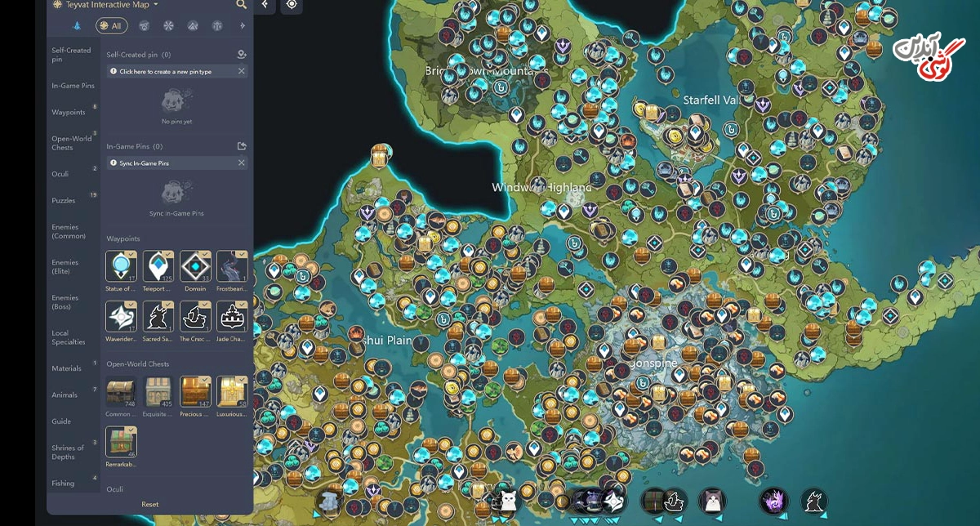This screenshot has height=526, width=980.
Task: Click the In-Game Pins import icon
Action: tap(241, 146)
